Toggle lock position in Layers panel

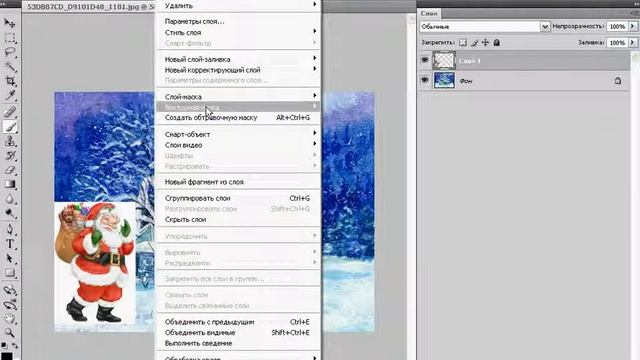click(x=485, y=42)
